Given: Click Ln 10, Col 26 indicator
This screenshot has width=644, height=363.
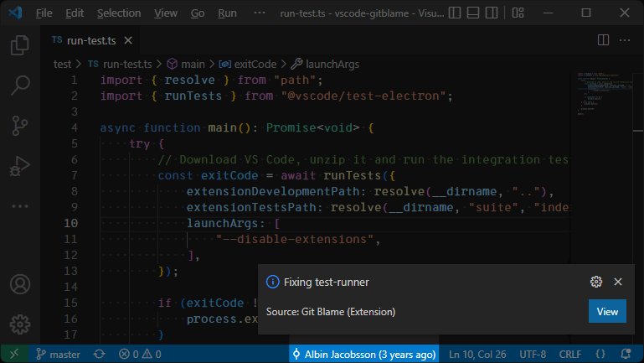Looking at the screenshot, I should coord(477,354).
